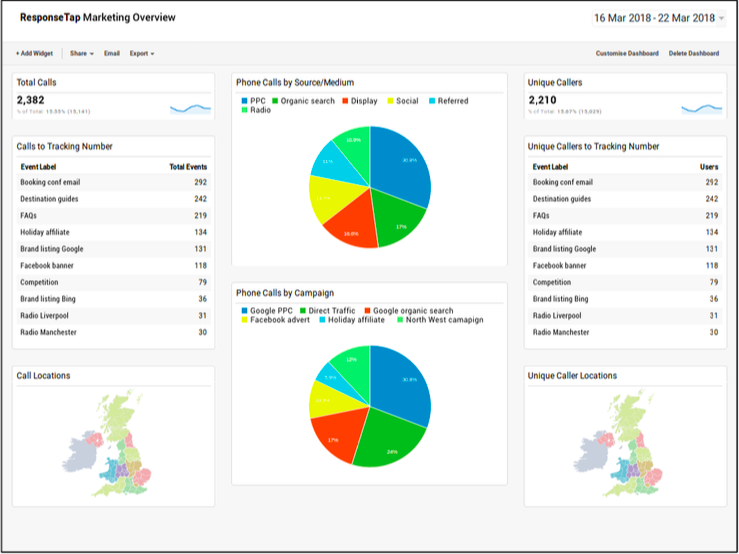Click FAQs row in Calls to Tracking Number

pyautogui.click(x=113, y=215)
